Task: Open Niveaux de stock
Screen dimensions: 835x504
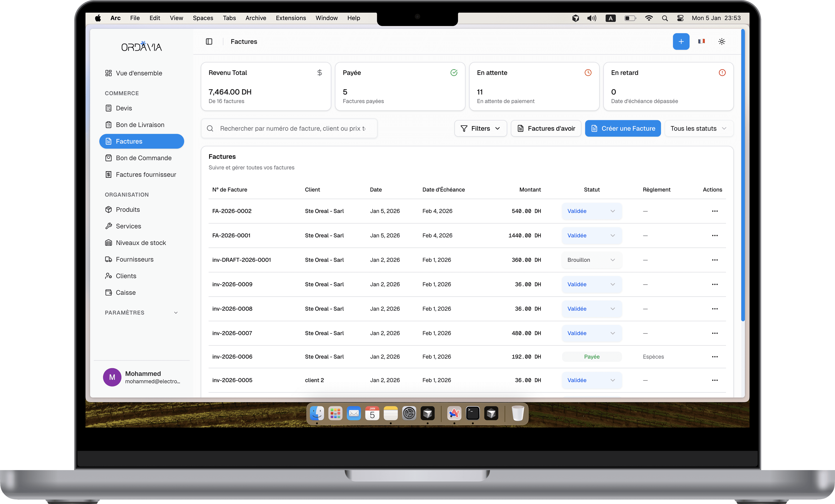Action: pos(140,243)
